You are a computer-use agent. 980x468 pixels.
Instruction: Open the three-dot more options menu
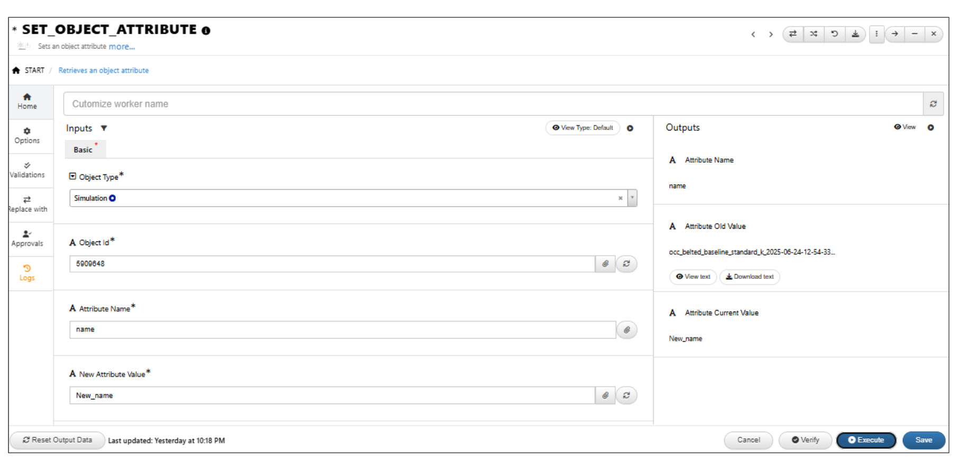point(876,34)
